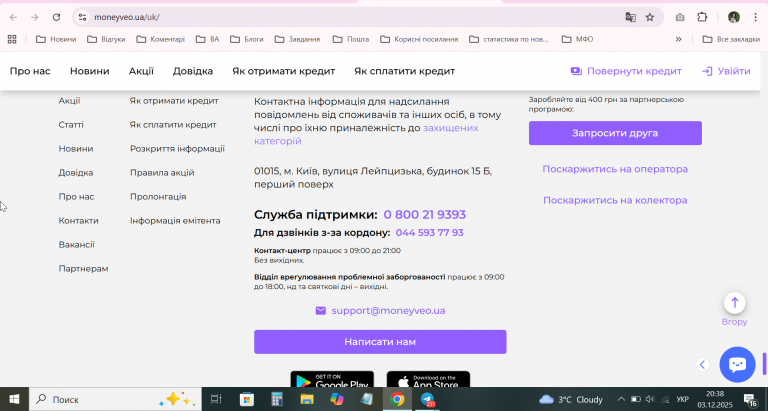Screen dimensions: 768x411
Task: Open the notepad-style app on the taskbar
Action: (366, 399)
